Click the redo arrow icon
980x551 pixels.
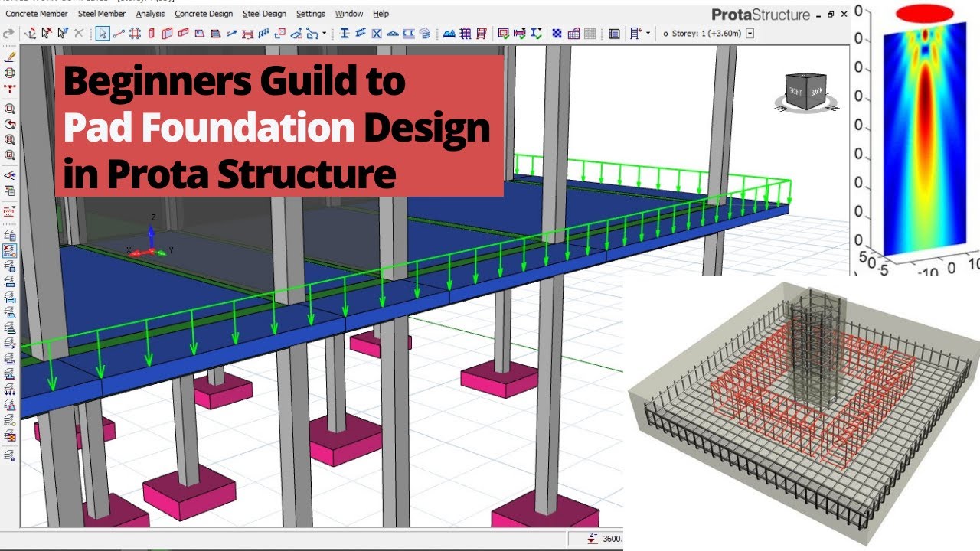tap(8, 33)
